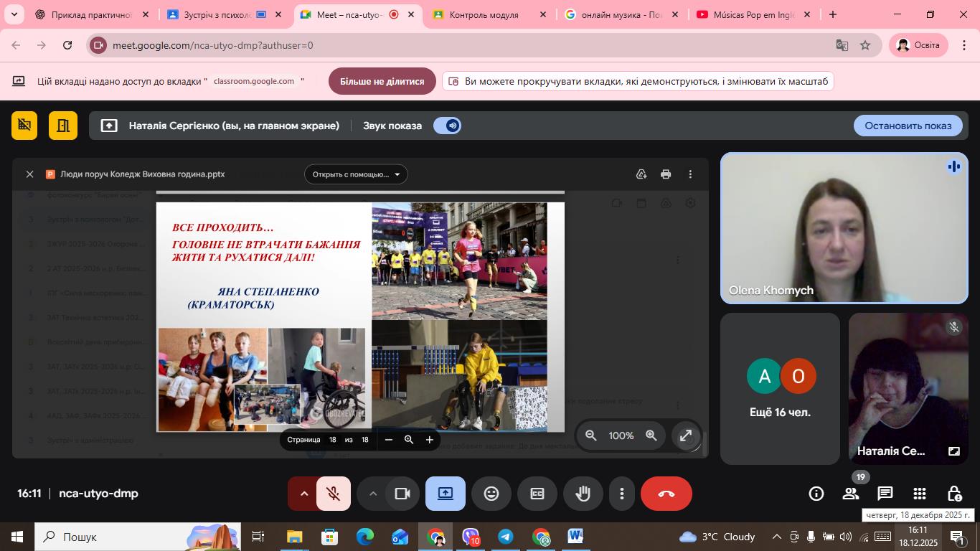Show the participants list icon
Viewport: 980px width, 551px height.
pyautogui.click(x=851, y=494)
